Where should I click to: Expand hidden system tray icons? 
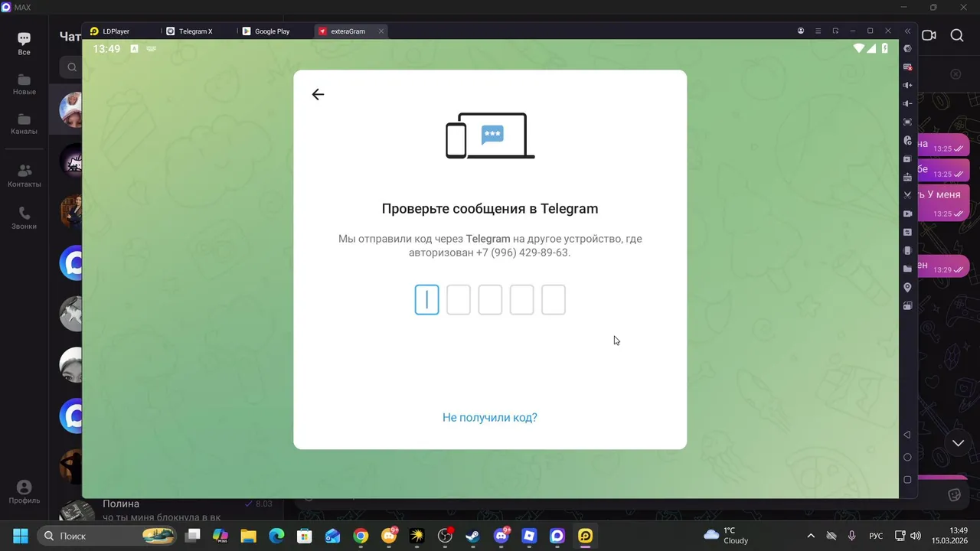click(x=811, y=536)
